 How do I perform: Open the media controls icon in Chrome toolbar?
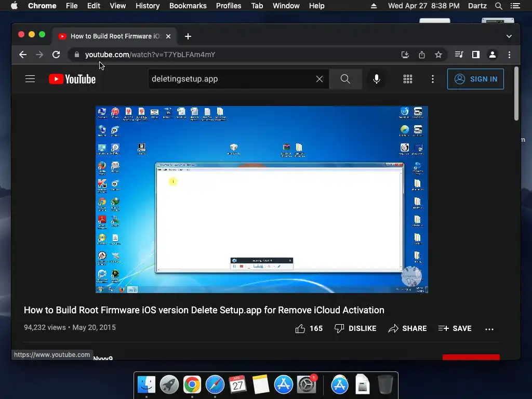click(x=459, y=55)
